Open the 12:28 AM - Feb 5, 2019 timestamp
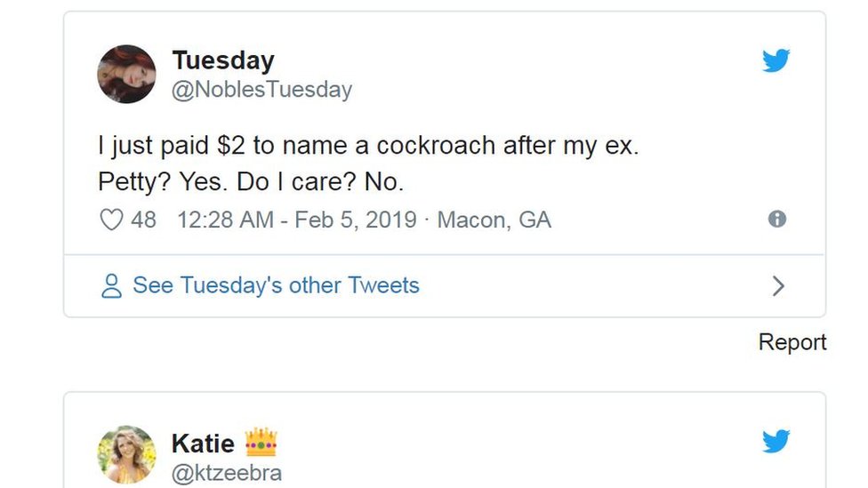 coord(297,220)
